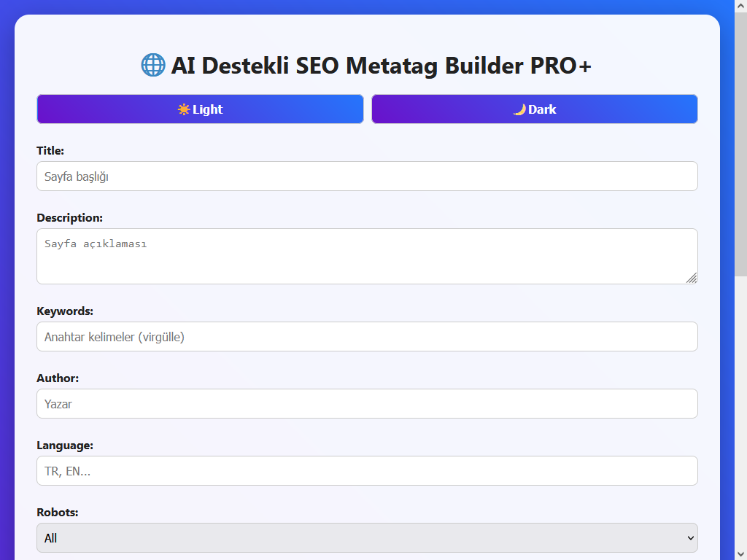Image resolution: width=747 pixels, height=560 pixels.
Task: Click the scrollbar up arrow
Action: (x=740, y=7)
